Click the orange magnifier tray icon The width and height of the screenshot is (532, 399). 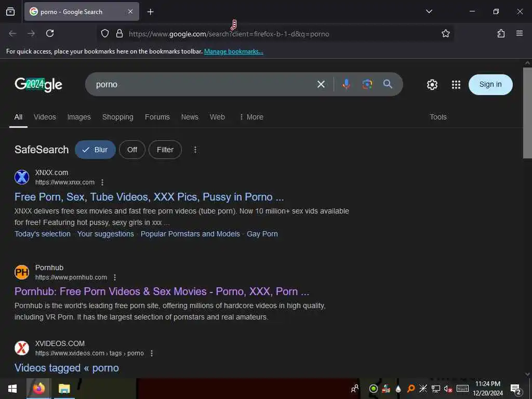click(x=411, y=389)
